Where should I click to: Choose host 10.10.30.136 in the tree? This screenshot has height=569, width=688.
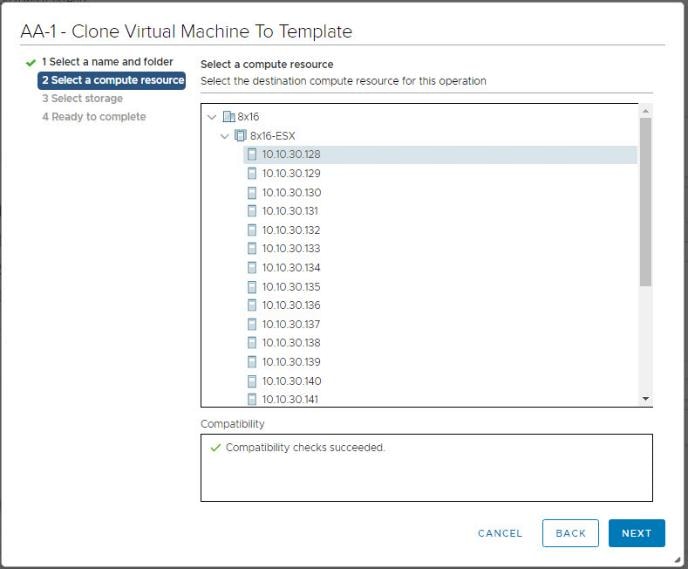(290, 305)
